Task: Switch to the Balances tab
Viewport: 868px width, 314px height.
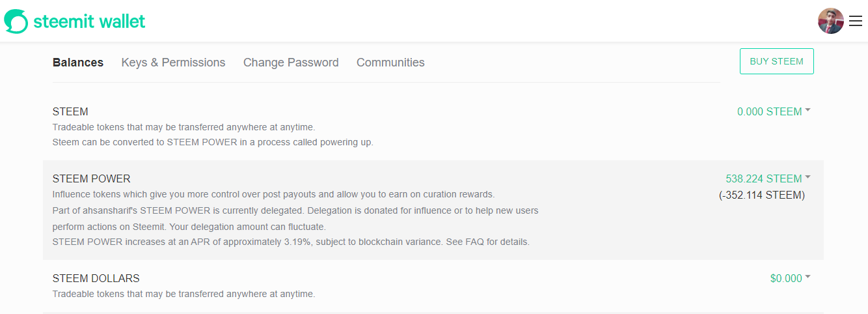Action: [x=78, y=63]
